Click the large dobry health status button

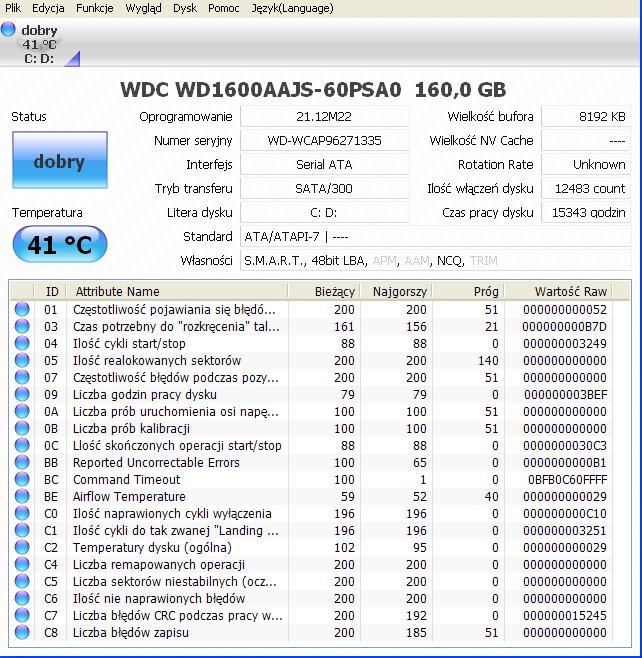(x=60, y=160)
